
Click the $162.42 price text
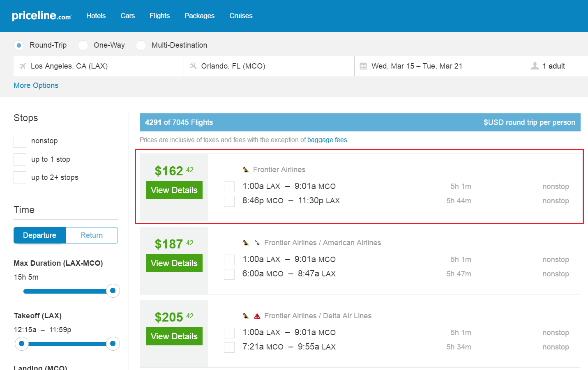(x=174, y=171)
